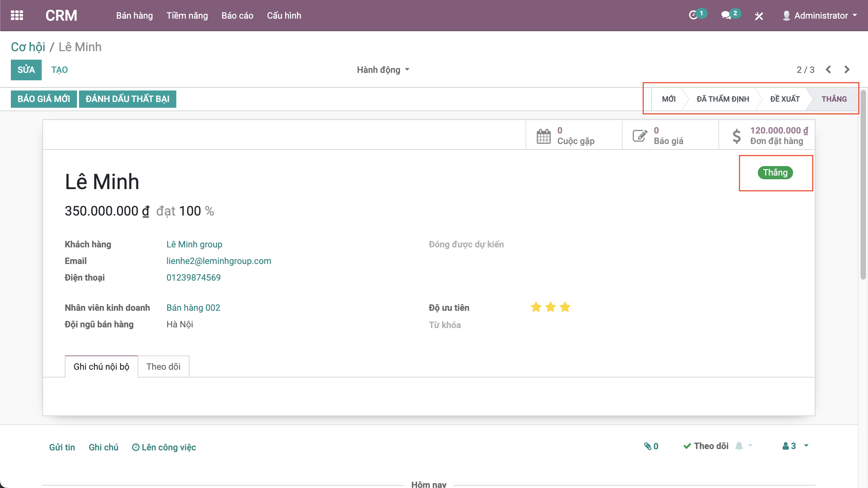Open the conversations chat bubble icon
The width and height of the screenshot is (868, 488).
point(726,16)
